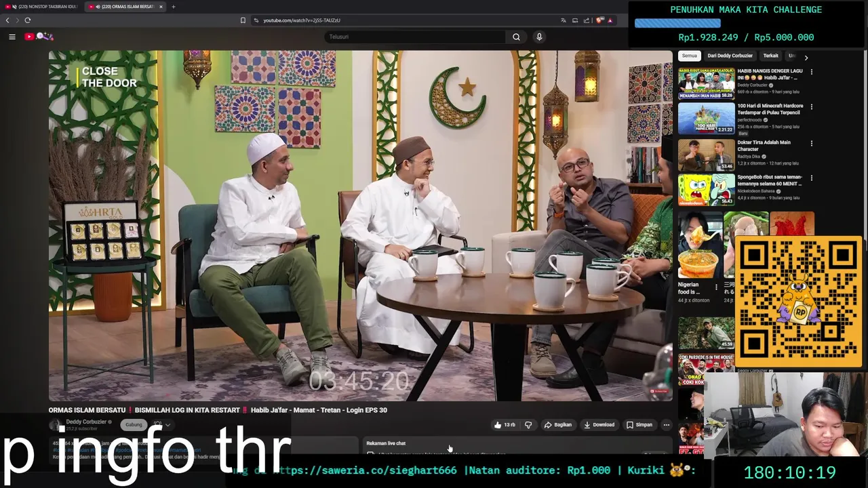Click the Raditya Dika channel name
Screen dimensions: 868x488
(749, 157)
